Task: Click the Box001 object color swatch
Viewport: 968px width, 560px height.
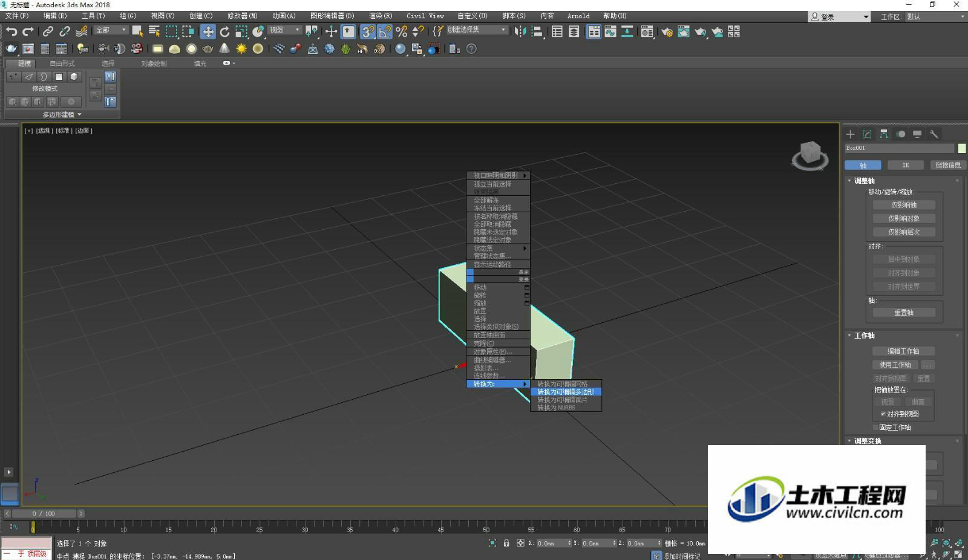Action: pyautogui.click(x=962, y=148)
